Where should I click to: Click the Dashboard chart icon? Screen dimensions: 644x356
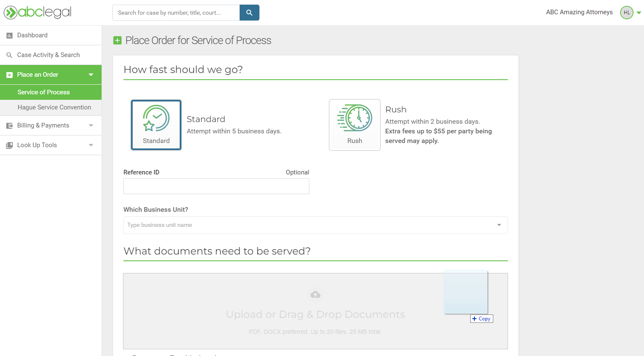tap(9, 36)
